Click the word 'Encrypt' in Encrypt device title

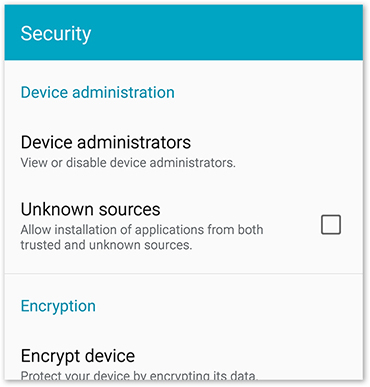50,356
